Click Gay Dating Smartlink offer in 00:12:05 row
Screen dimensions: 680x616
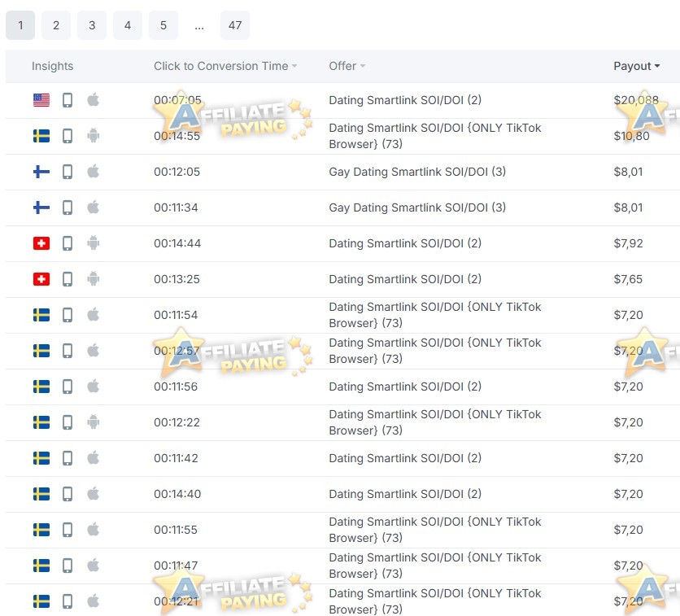[417, 172]
